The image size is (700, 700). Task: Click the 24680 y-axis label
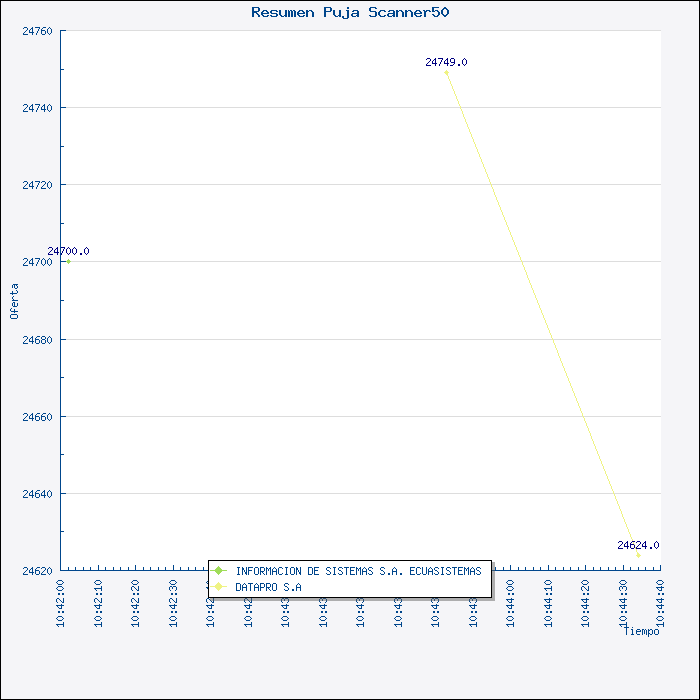[38, 340]
